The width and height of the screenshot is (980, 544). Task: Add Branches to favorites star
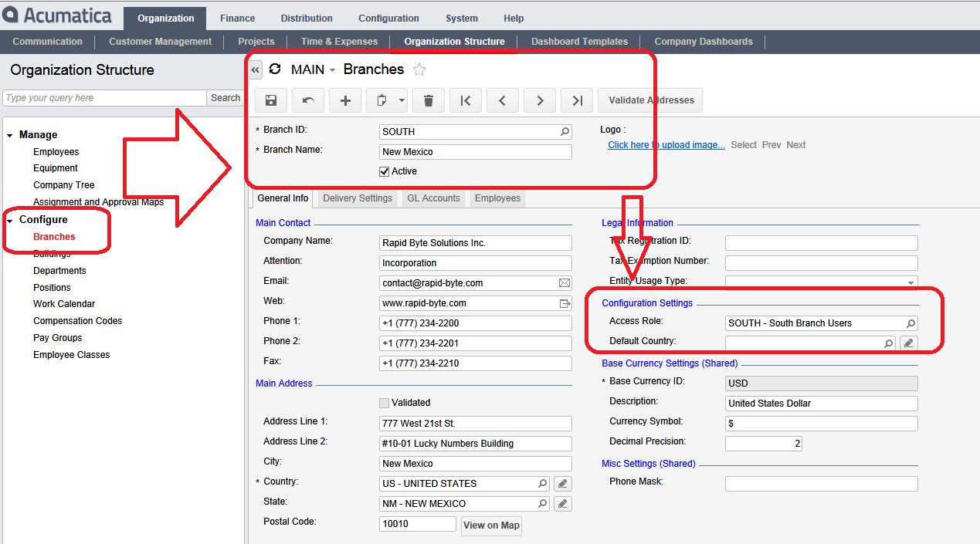[419, 69]
